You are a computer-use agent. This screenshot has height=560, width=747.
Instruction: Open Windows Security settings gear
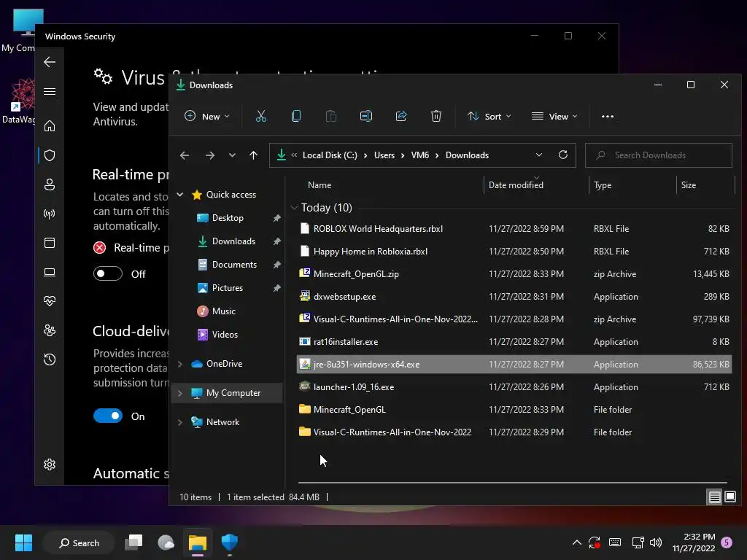(x=50, y=464)
